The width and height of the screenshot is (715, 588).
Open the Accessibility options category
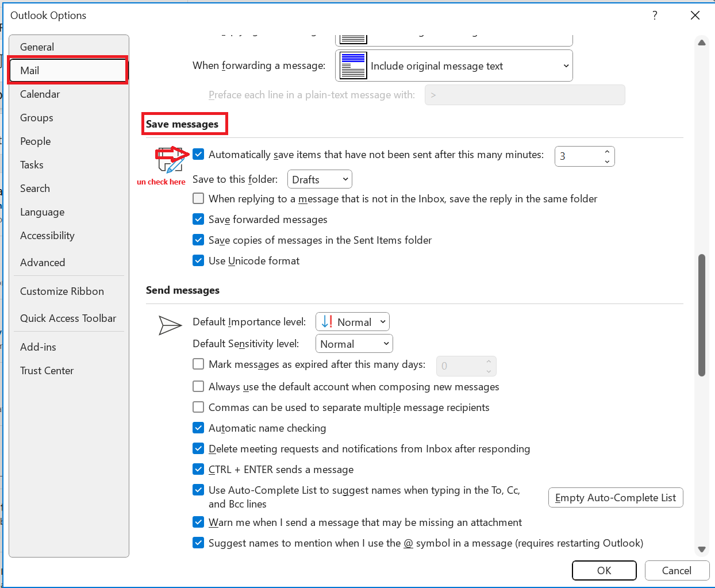point(69,236)
